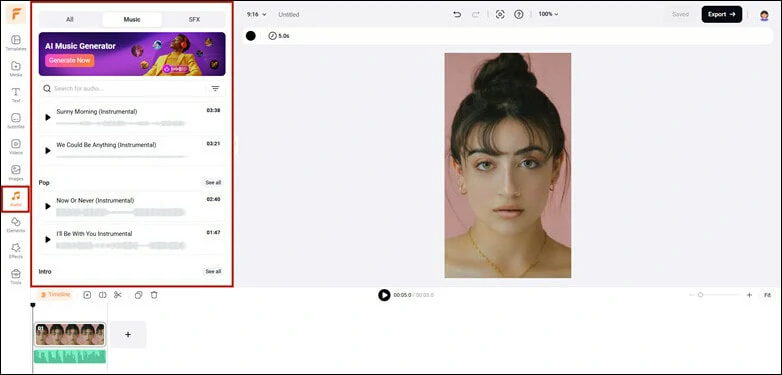Click the 03:38 track duration
The height and width of the screenshot is (375, 782).
pyautogui.click(x=213, y=110)
